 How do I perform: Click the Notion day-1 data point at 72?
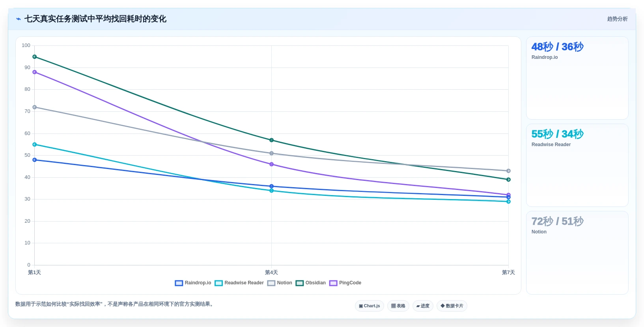(x=35, y=107)
